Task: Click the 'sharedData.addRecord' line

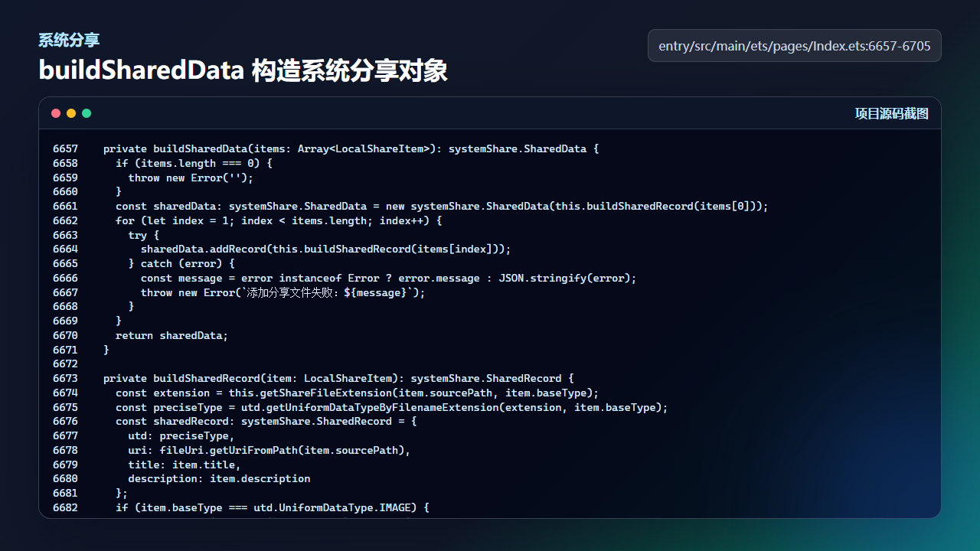Action: [x=325, y=249]
